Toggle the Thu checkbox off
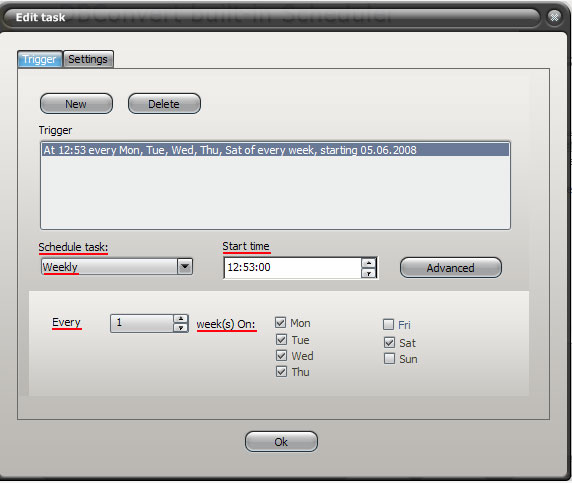572x483 pixels. pyautogui.click(x=281, y=372)
